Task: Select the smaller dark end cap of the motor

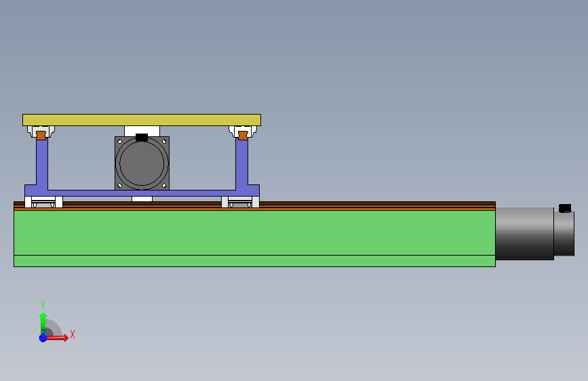Action: pyautogui.click(x=564, y=234)
